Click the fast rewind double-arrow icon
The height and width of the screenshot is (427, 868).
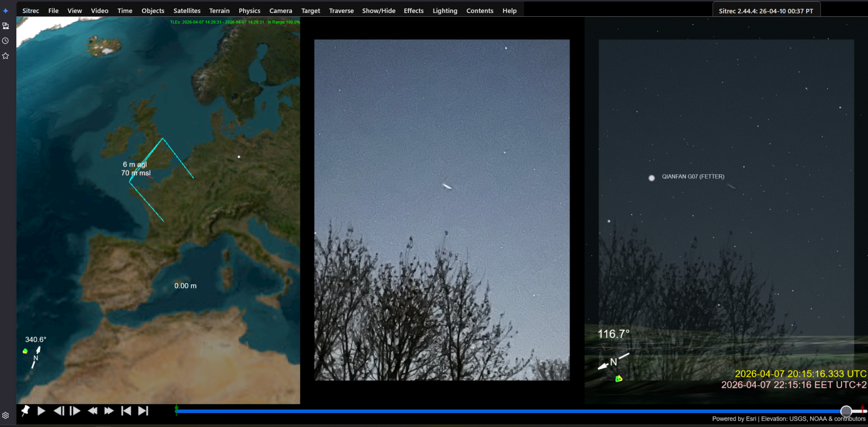click(93, 411)
